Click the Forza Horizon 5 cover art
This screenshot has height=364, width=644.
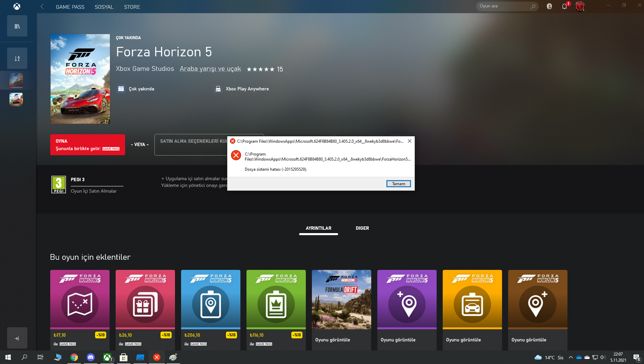[80, 79]
